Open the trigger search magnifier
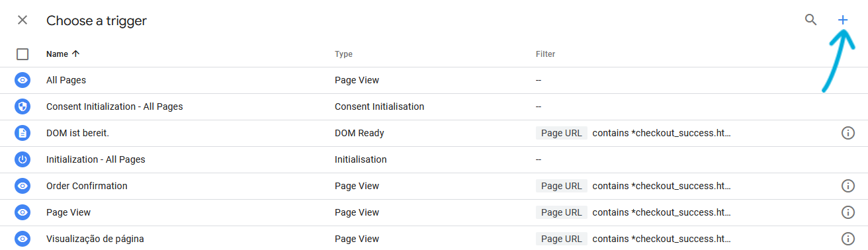Screen dimensions: 868x250 coord(810,20)
